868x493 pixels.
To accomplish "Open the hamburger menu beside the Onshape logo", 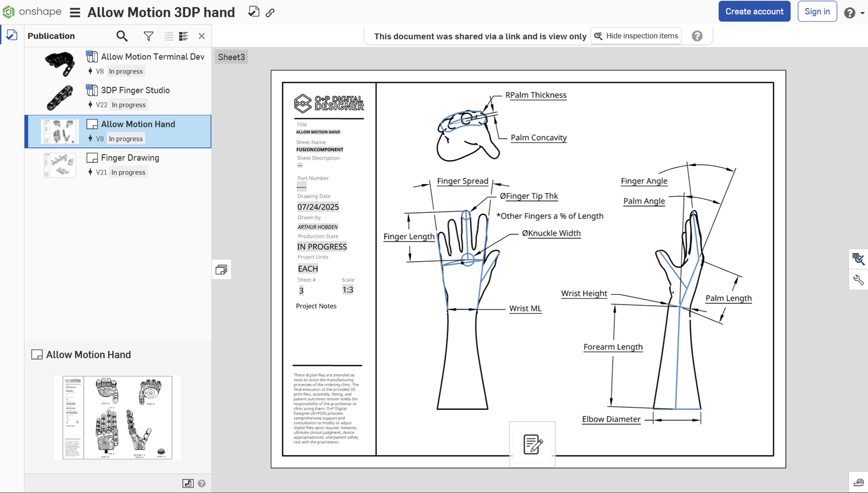I will [x=74, y=12].
